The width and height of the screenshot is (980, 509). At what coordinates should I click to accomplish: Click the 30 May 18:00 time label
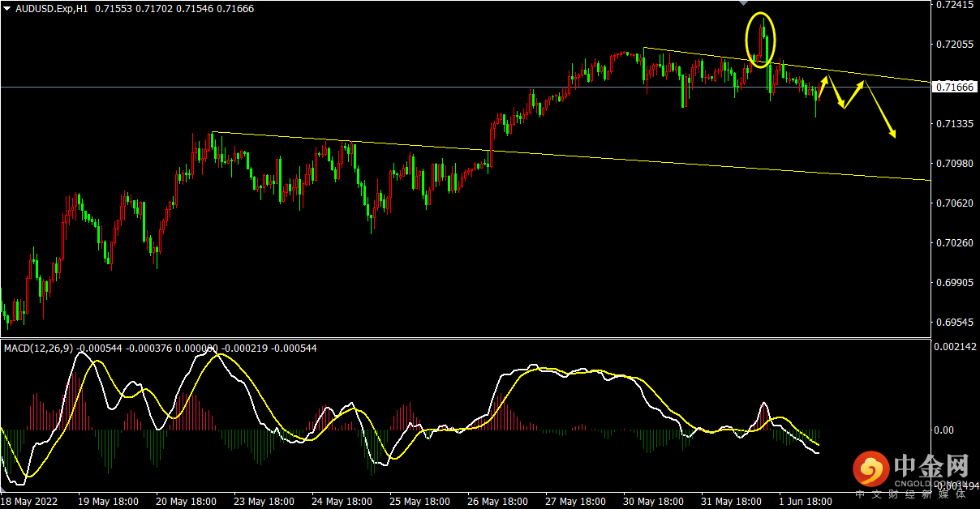pyautogui.click(x=653, y=501)
